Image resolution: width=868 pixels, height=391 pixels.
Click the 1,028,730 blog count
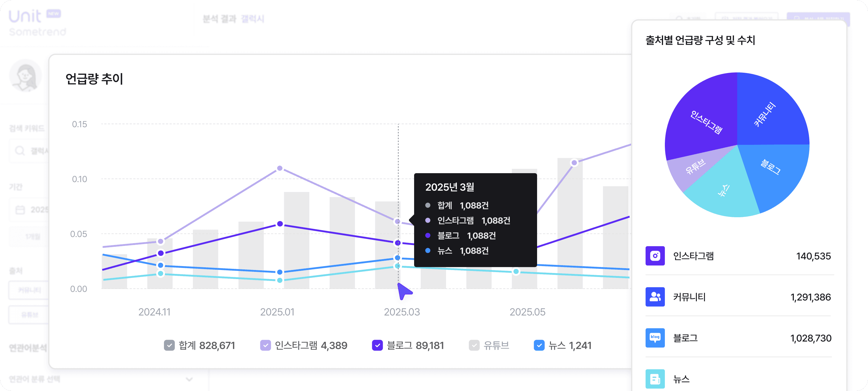pos(810,338)
